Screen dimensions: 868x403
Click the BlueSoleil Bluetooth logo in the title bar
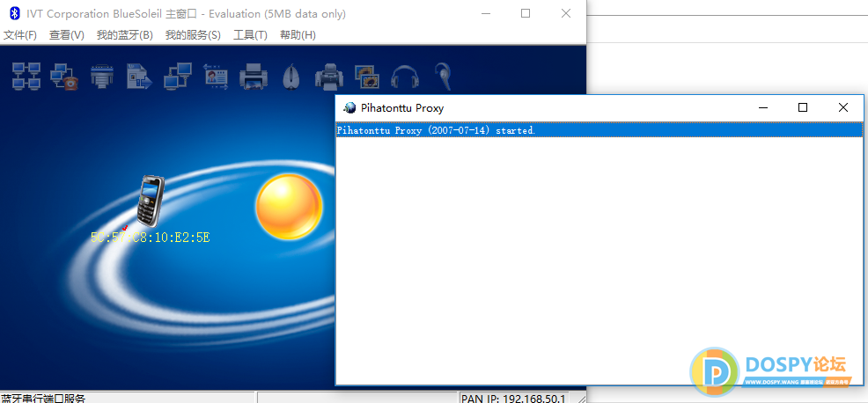pos(15,14)
